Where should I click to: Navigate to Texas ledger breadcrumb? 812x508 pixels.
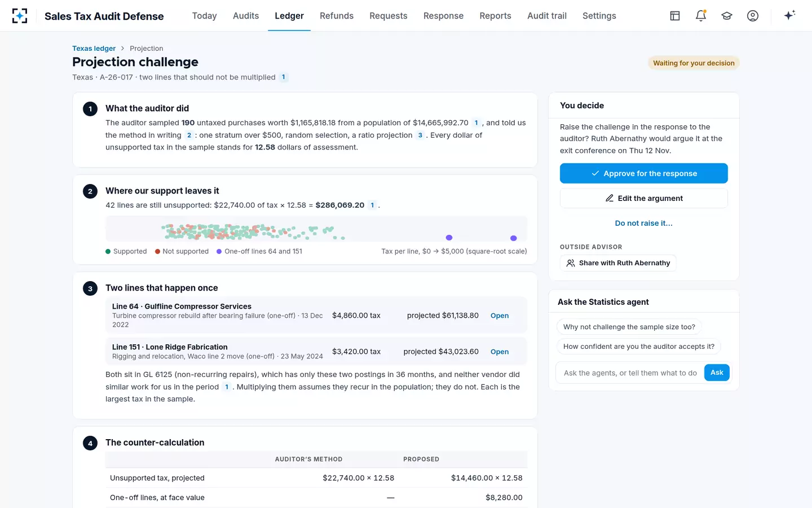94,49
